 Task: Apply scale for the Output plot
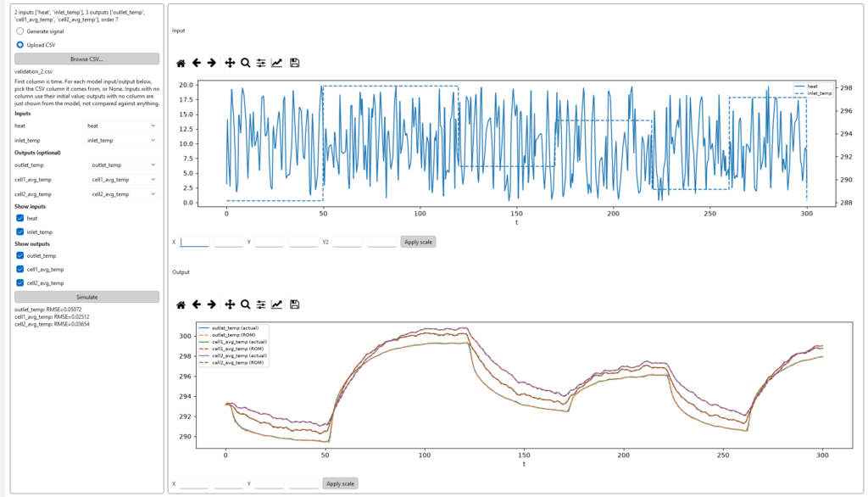(340, 483)
